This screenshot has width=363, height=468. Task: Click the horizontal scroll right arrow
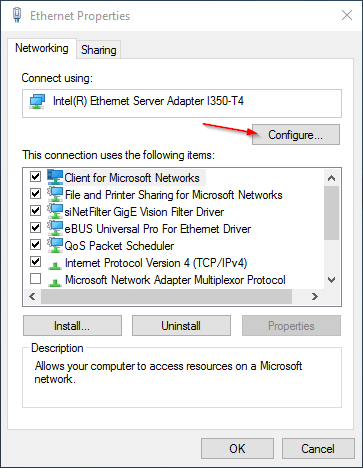tap(314, 296)
